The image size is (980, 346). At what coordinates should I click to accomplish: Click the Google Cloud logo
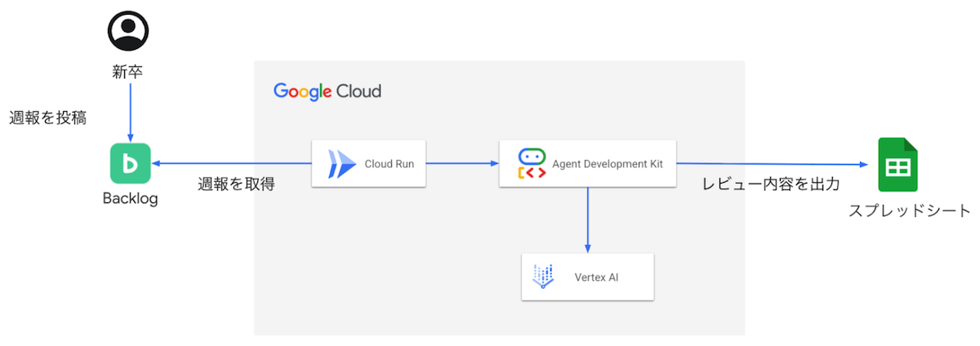click(327, 91)
